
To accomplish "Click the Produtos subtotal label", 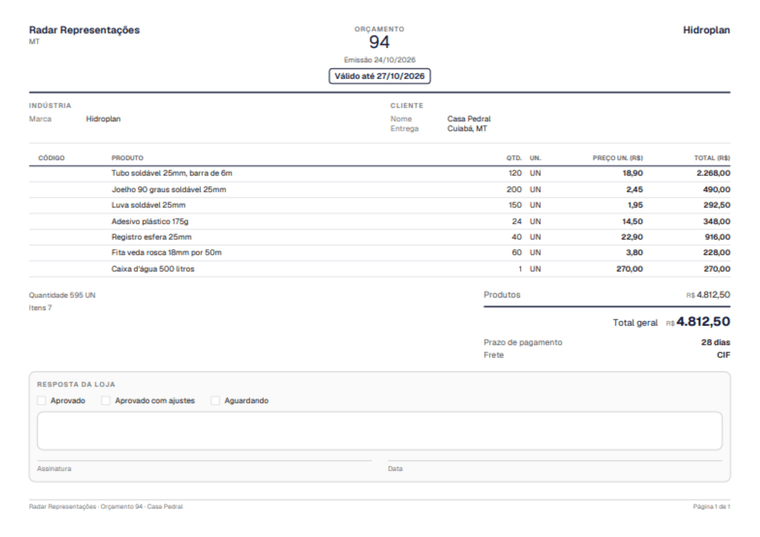I will (x=502, y=295).
